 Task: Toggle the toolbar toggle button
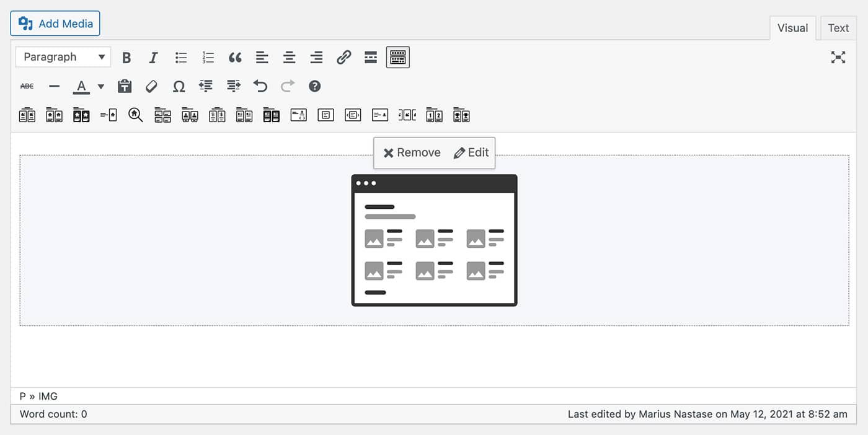coord(398,58)
